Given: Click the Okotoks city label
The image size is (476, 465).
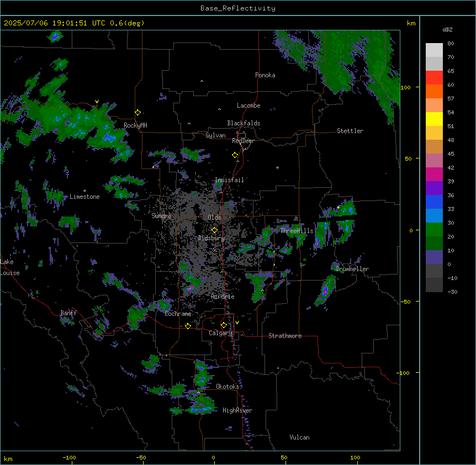Looking at the screenshot, I should click(228, 387).
